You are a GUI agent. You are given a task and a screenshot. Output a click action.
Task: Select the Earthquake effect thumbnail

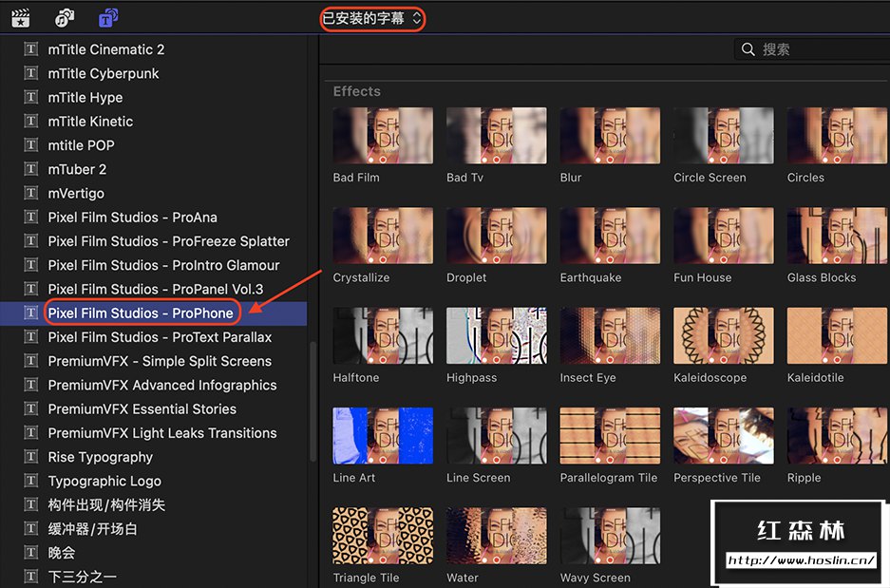610,236
